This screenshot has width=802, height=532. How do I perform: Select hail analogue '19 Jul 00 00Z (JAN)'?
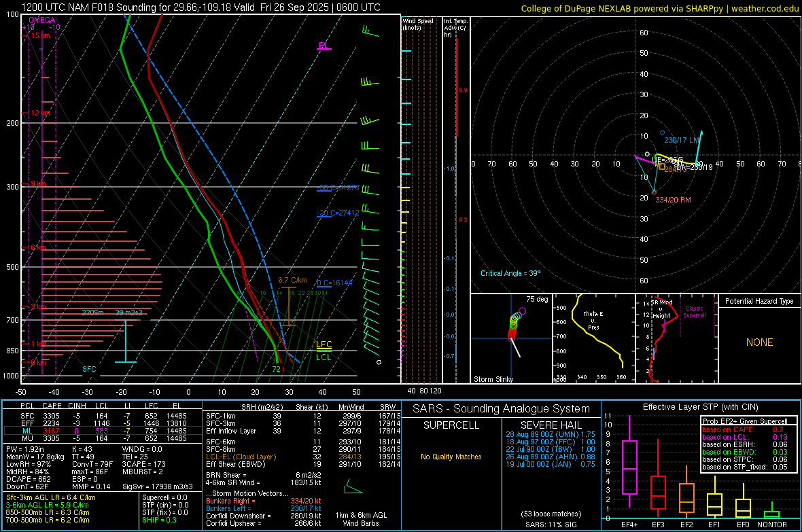click(551, 465)
